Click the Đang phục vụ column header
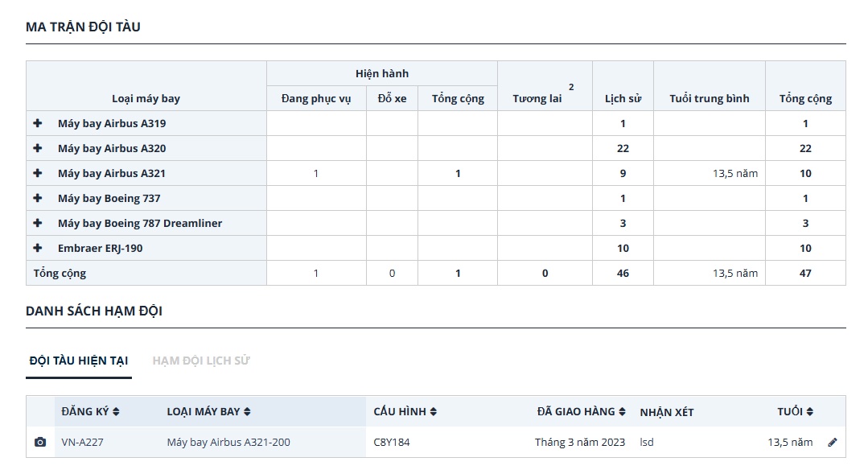This screenshot has height=470, width=868. click(x=316, y=98)
